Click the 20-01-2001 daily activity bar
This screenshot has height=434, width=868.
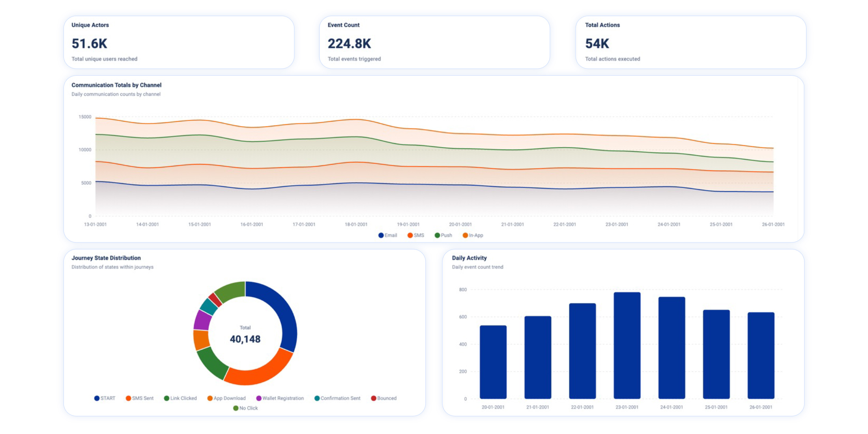coord(493,362)
